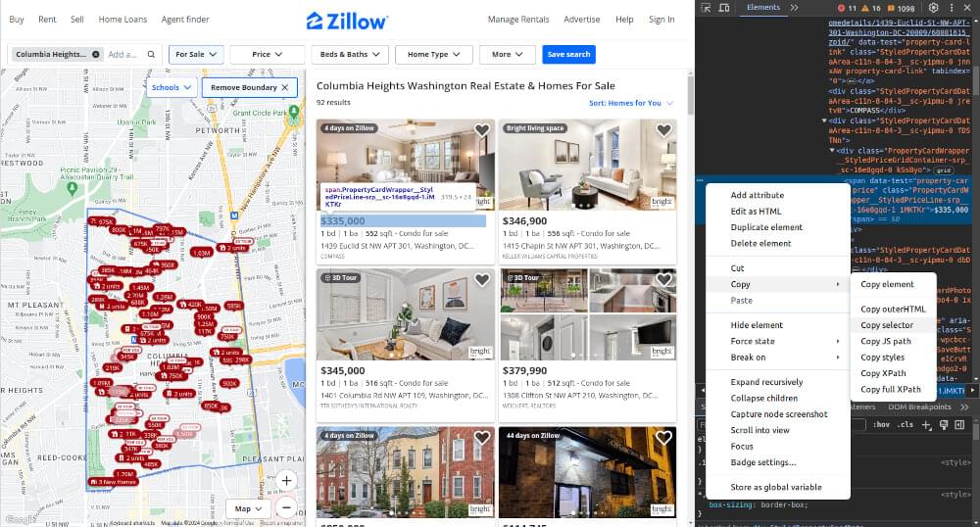
Task: Toggle the device toolbar in DevTools
Action: tap(724, 8)
